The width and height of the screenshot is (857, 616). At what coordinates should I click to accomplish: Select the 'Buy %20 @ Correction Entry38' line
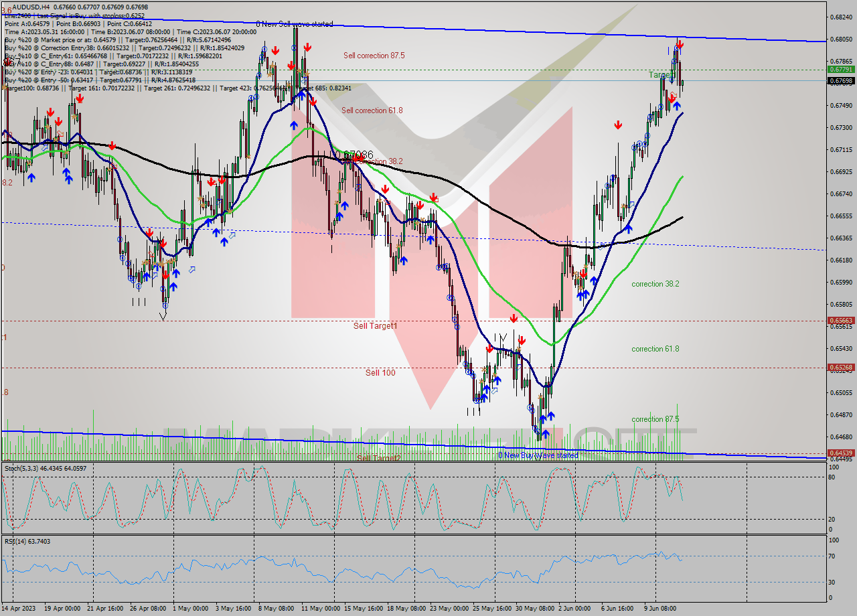(x=125, y=48)
